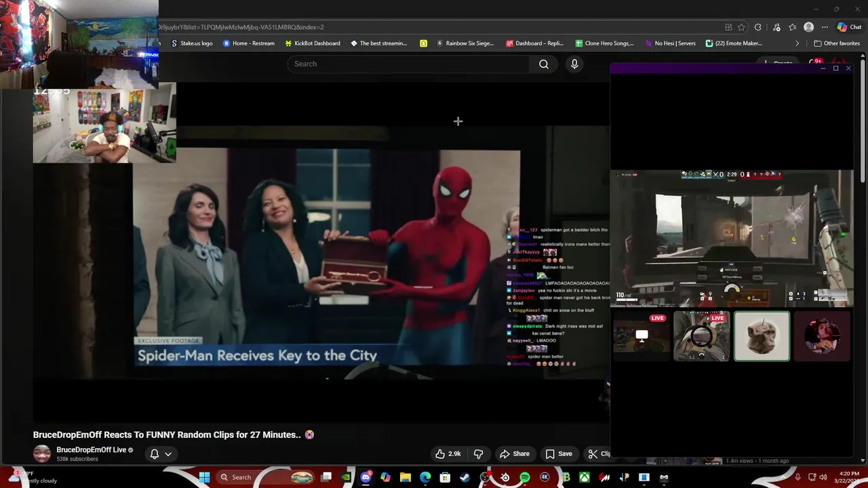Click into the YouTube Search field
Screen dimensions: 868x488
[408, 64]
